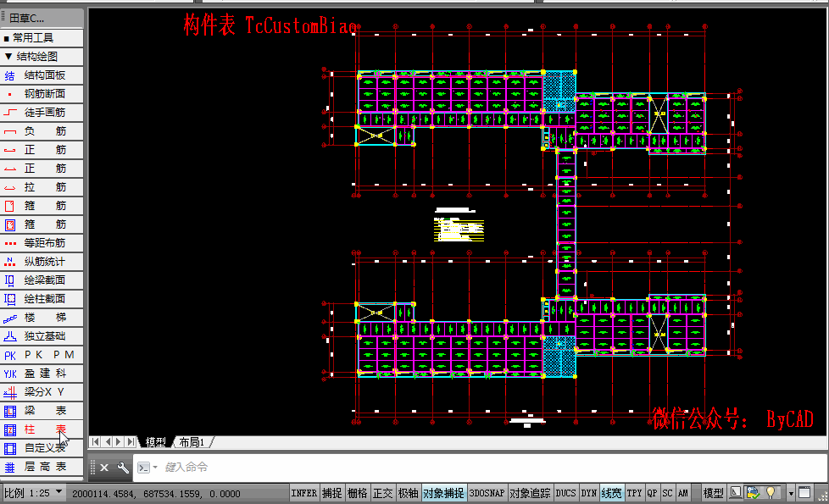Expand the 常用工具 section
Viewport: 829px width, 504px height.
[42, 38]
